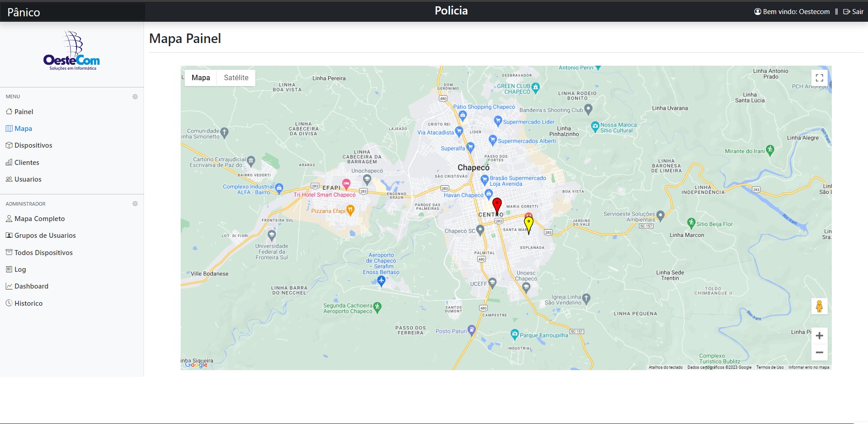Select Mapa in the sidebar menu
The width and height of the screenshot is (868, 424).
pyautogui.click(x=19, y=129)
